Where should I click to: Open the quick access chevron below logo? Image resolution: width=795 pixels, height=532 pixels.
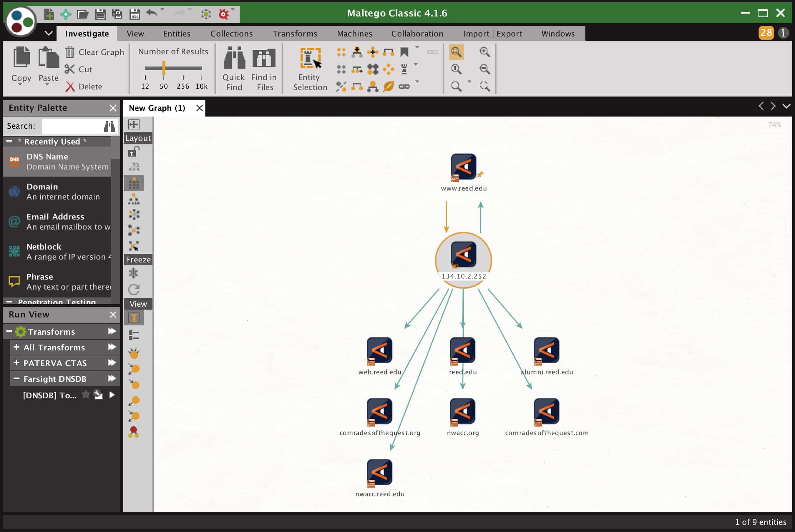tap(49, 33)
